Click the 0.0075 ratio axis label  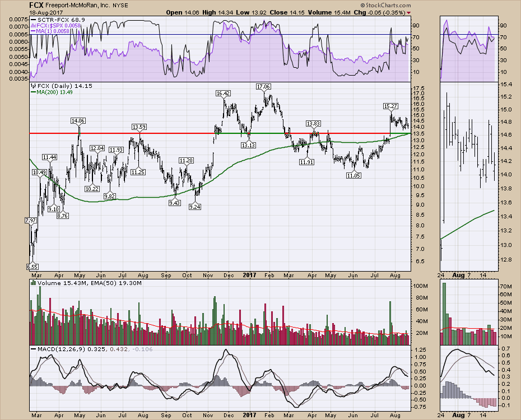pyautogui.click(x=18, y=19)
